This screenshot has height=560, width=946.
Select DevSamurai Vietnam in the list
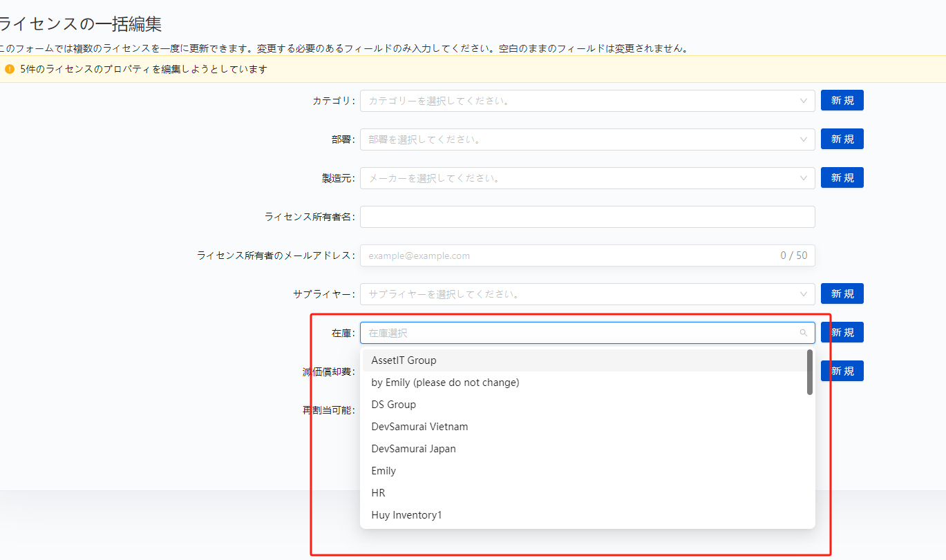[419, 427]
